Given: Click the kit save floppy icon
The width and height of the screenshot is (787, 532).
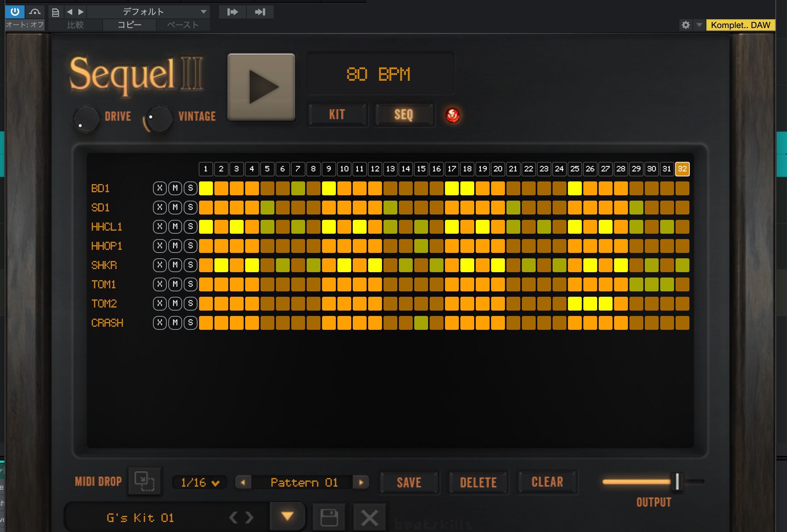Looking at the screenshot, I should point(329,517).
